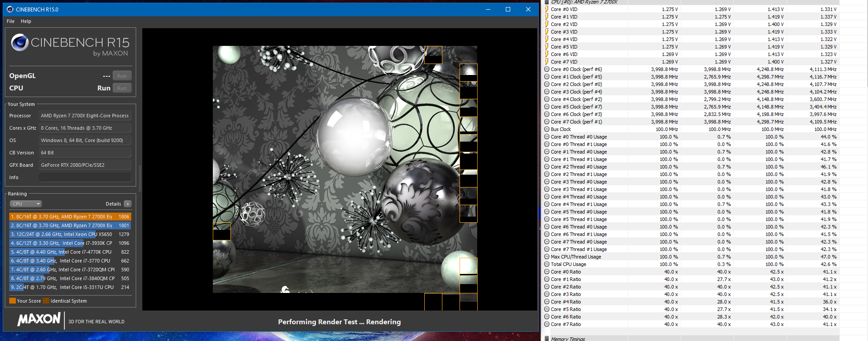The height and width of the screenshot is (341, 868).
Task: Click lightning icon for Core #7 VID
Action: 547,62
